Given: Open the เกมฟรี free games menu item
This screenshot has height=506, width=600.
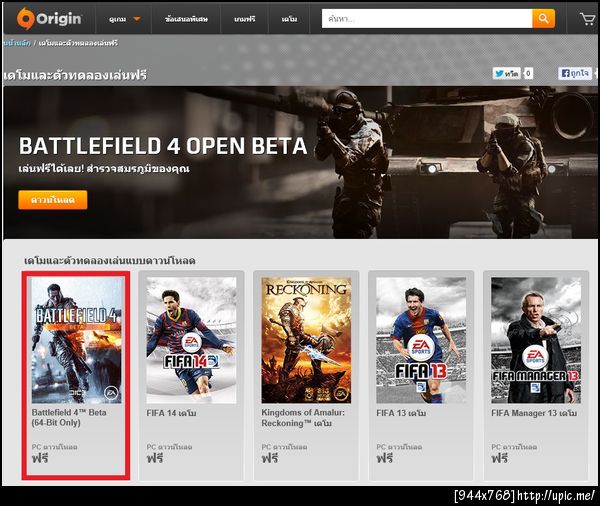Looking at the screenshot, I should [x=245, y=19].
